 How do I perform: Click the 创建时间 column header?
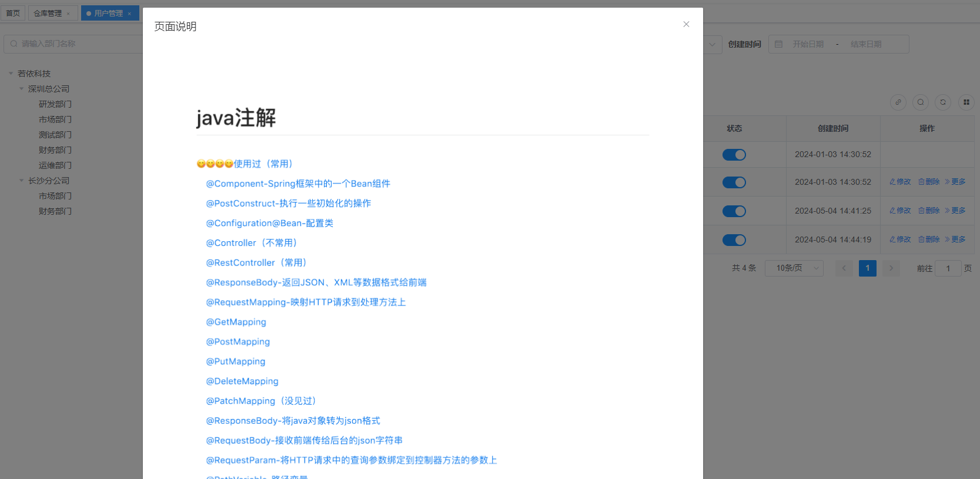coord(833,128)
